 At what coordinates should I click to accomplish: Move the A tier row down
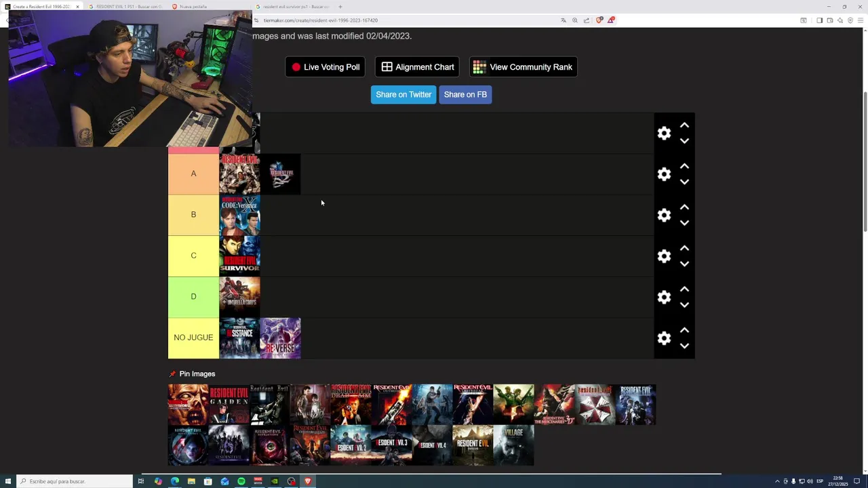point(684,182)
